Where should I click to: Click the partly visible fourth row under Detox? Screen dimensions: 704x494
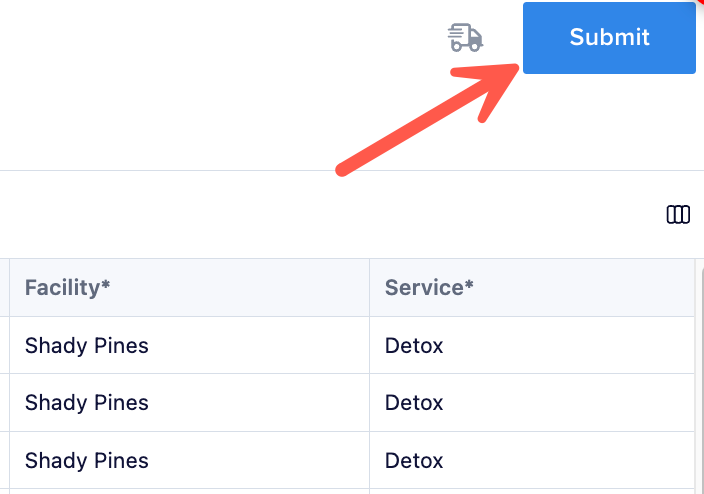point(532,491)
